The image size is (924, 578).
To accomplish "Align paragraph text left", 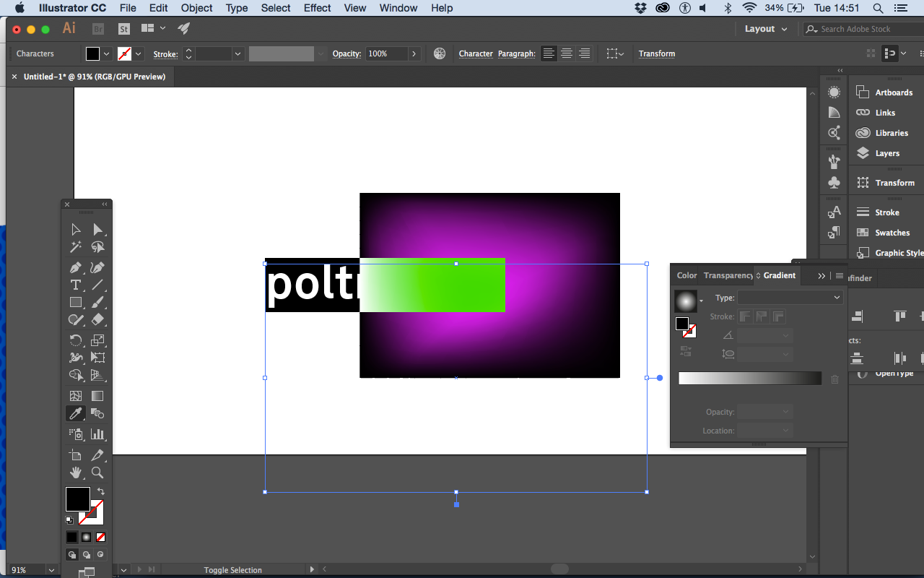I will [x=549, y=53].
